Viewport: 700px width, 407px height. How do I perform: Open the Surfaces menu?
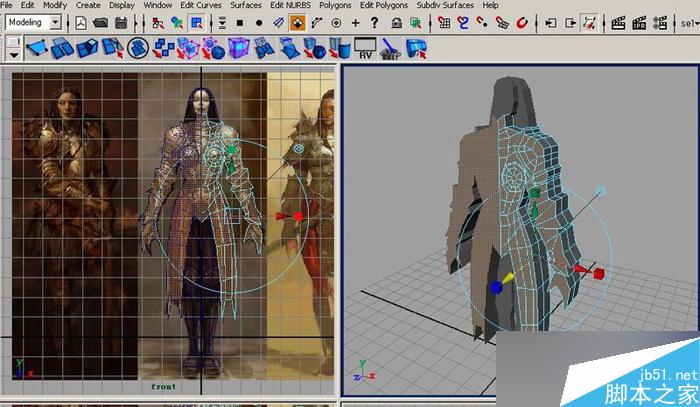pyautogui.click(x=246, y=5)
